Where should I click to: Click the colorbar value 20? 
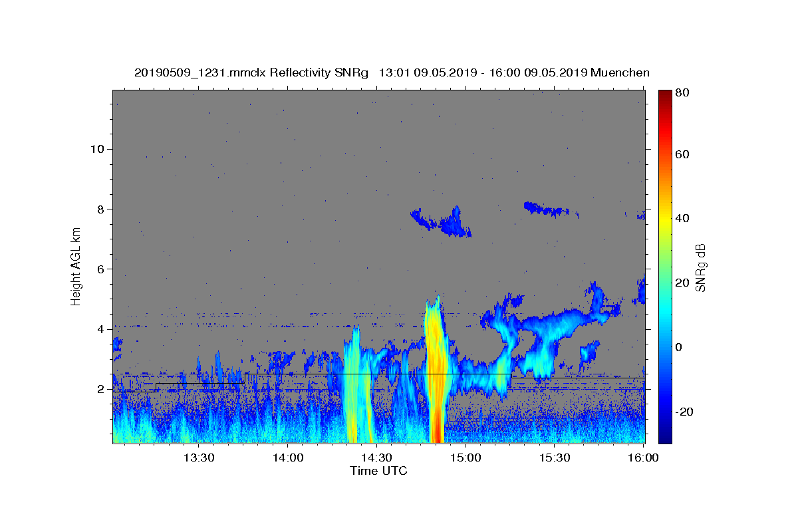[683, 283]
